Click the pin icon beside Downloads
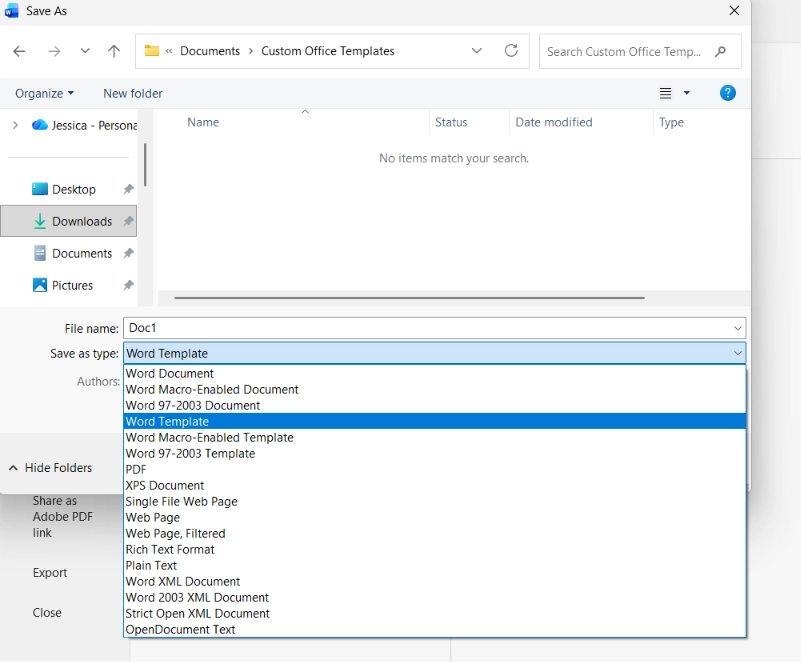 coord(128,221)
